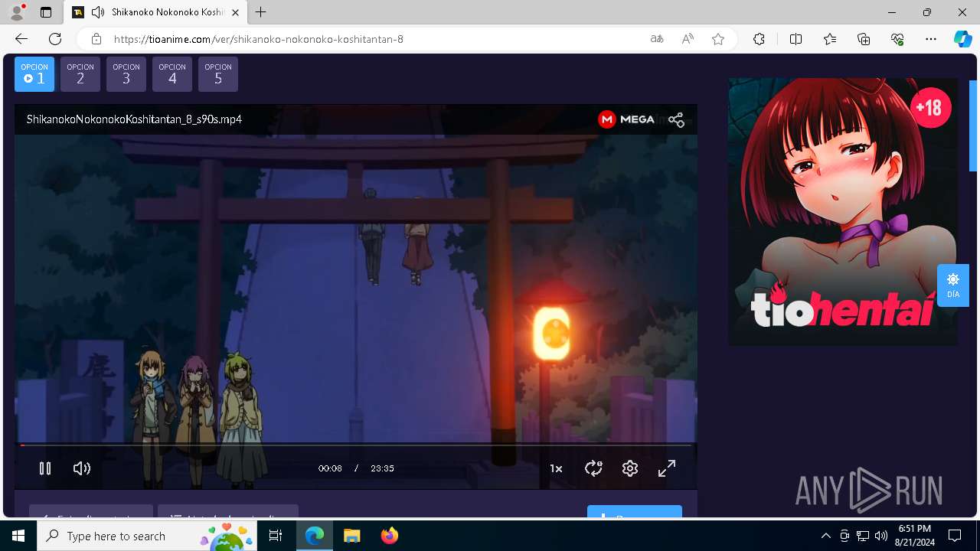
Task: Open the Tab actions menu
Action: (46, 12)
